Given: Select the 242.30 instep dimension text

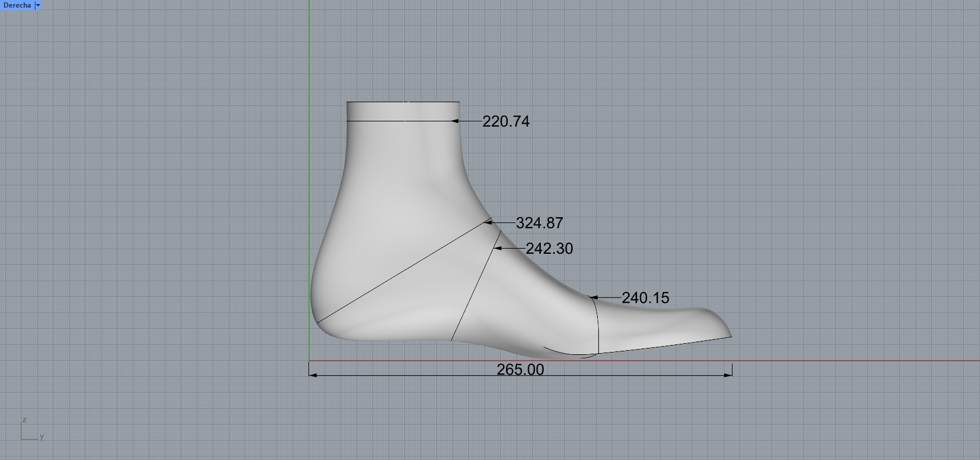Looking at the screenshot, I should 550,249.
